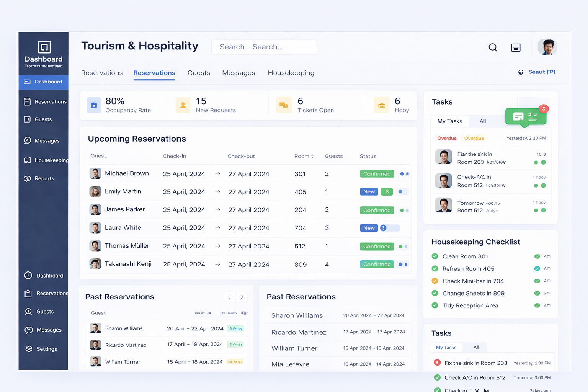This screenshot has width=588, height=392.
Task: Toggle the amber check on Check Mini-bar in 704
Action: [434, 281]
